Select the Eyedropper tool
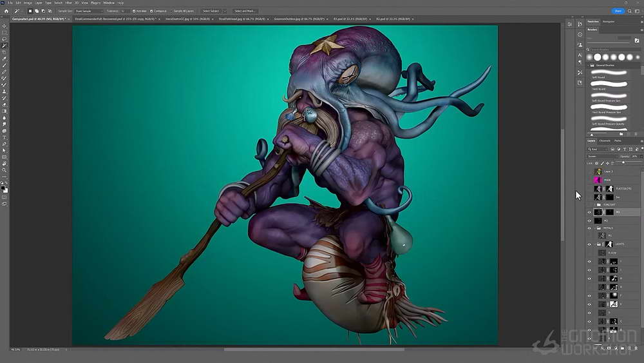Image resolution: width=644 pixels, height=363 pixels. [5, 59]
